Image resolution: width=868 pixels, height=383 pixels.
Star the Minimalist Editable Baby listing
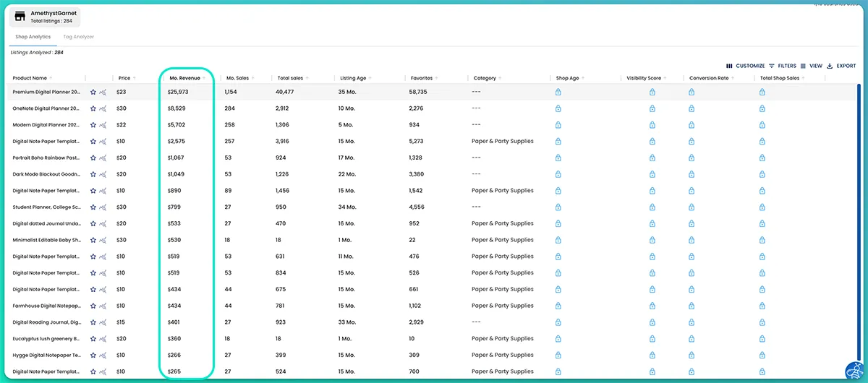pyautogui.click(x=93, y=240)
